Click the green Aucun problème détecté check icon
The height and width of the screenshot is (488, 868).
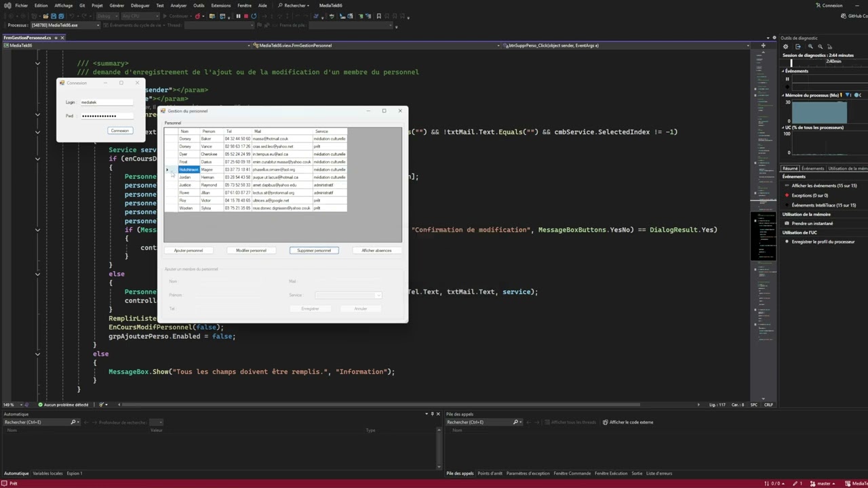coord(41,405)
